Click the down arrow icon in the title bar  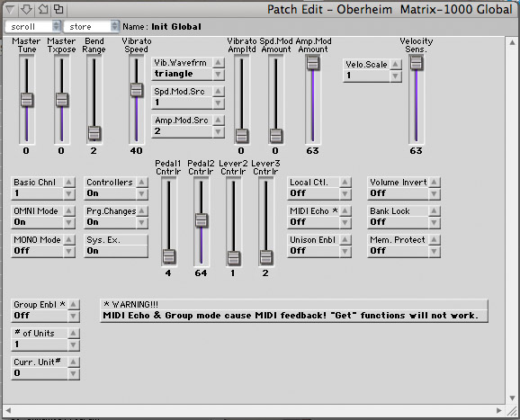click(x=26, y=10)
